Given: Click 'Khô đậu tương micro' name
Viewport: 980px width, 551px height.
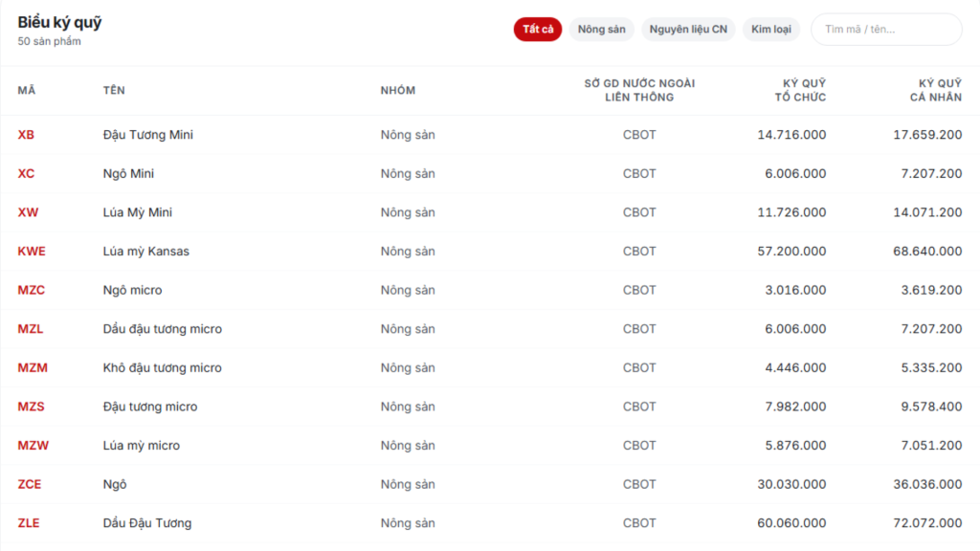Looking at the screenshot, I should click(x=163, y=367).
